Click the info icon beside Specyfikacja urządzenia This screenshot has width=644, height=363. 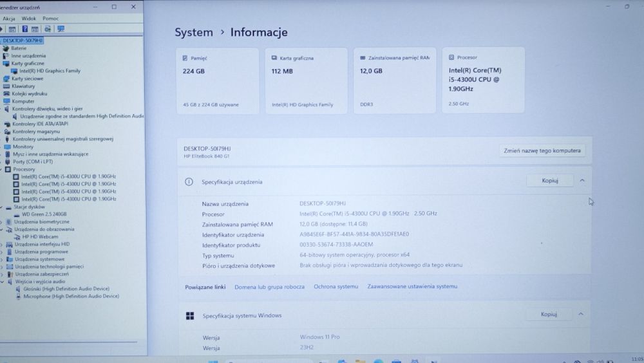click(x=189, y=182)
